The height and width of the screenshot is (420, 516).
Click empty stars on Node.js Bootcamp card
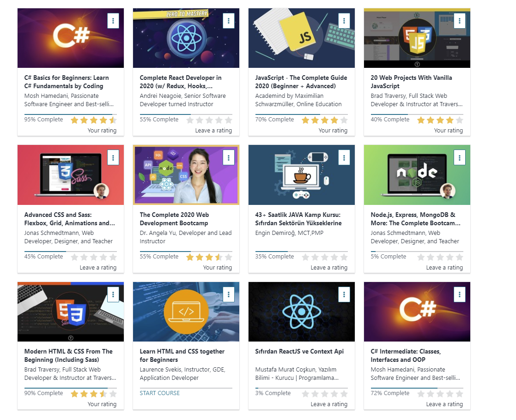[x=440, y=257]
